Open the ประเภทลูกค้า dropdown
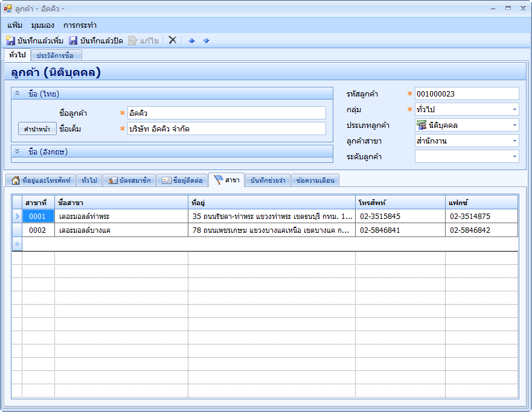 [514, 125]
